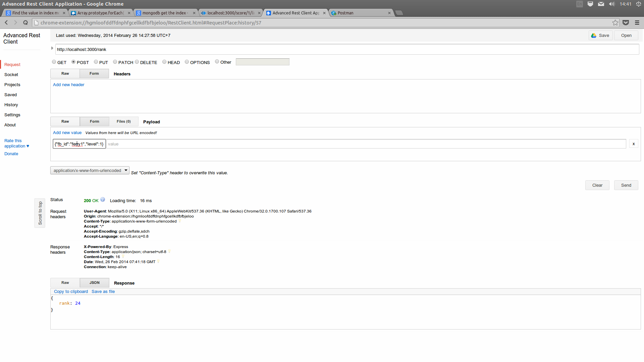Expand the URL detailed editor triangle
This screenshot has height=362, width=644.
coord(52,48)
